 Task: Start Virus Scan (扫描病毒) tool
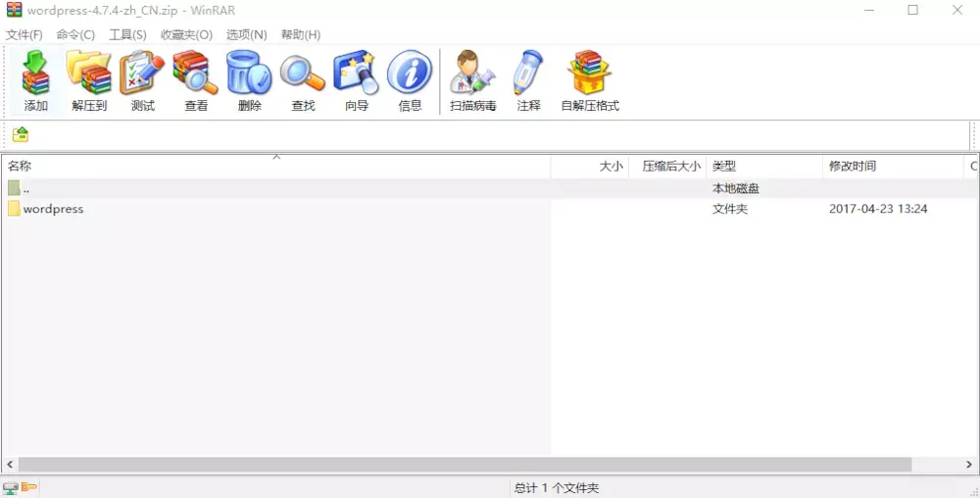(x=472, y=81)
